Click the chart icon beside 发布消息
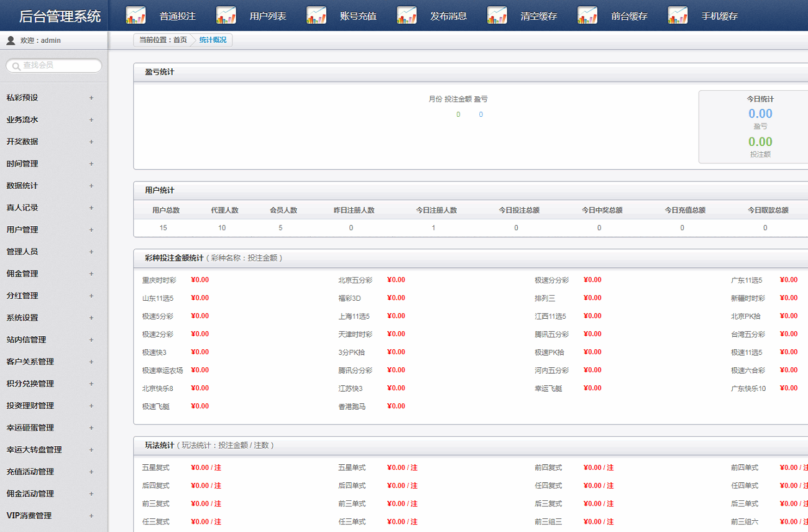The height and width of the screenshot is (532, 808). point(406,16)
